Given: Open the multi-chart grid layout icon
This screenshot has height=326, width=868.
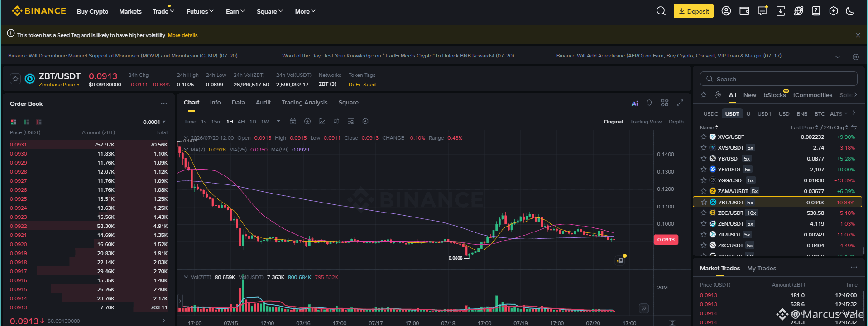Looking at the screenshot, I should click(665, 103).
